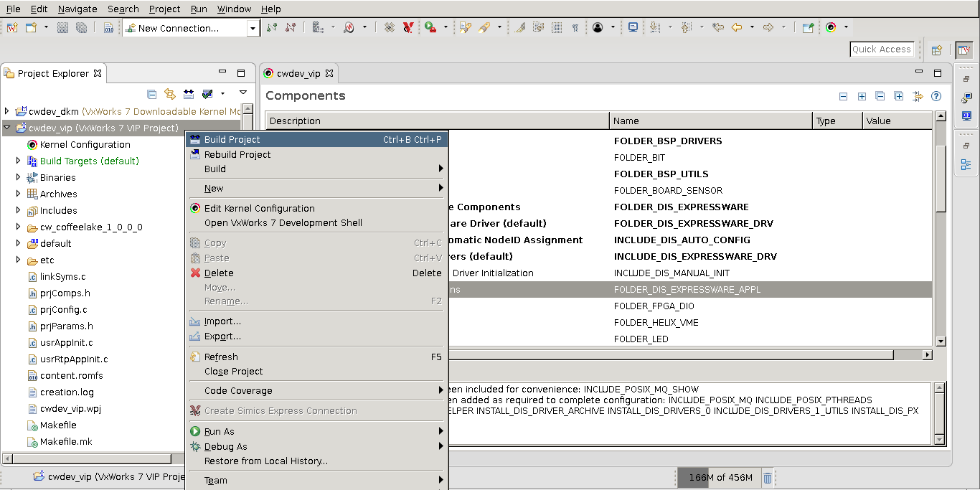Viewport: 980px width, 490px height.
Task: Click the red V checkmark toolbar icon
Action: coord(407,28)
